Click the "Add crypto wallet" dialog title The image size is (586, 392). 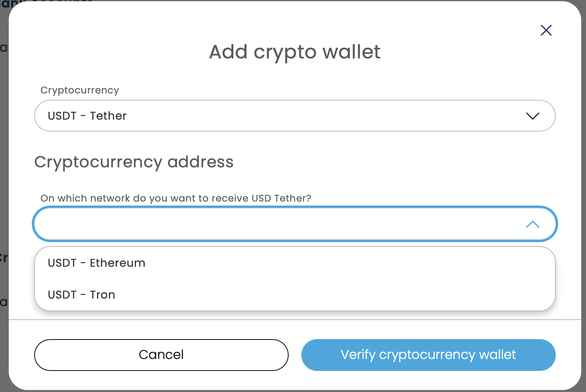pos(295,52)
